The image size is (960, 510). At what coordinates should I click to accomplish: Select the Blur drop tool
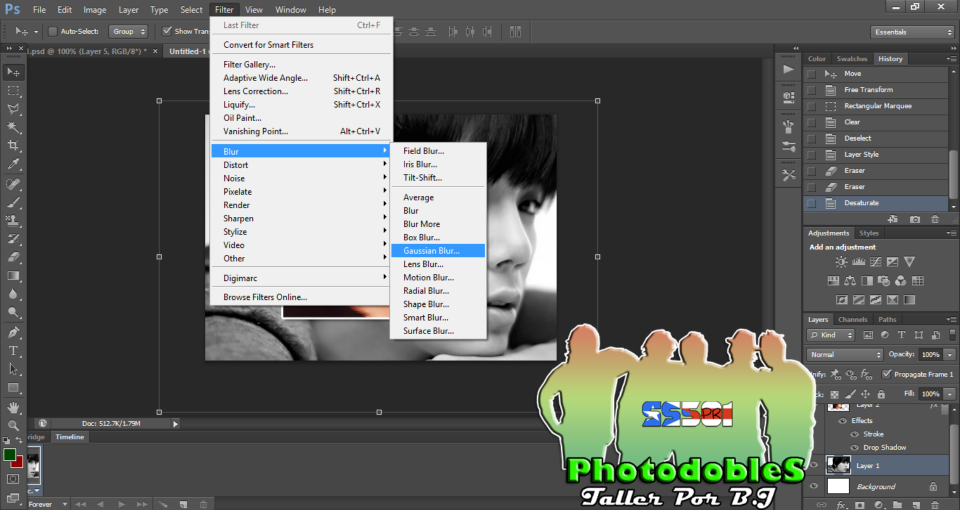(x=13, y=294)
